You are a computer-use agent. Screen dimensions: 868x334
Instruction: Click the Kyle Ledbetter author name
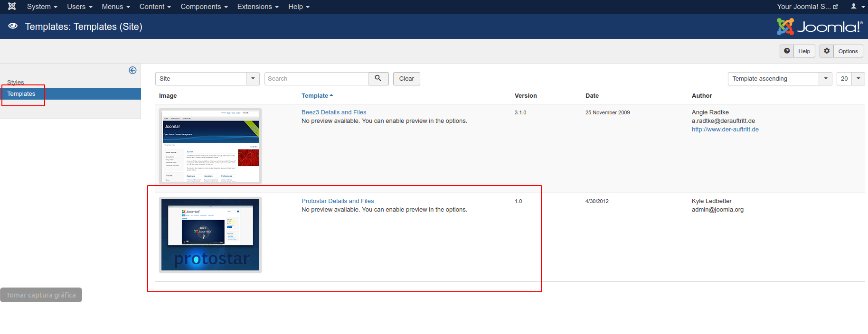711,201
